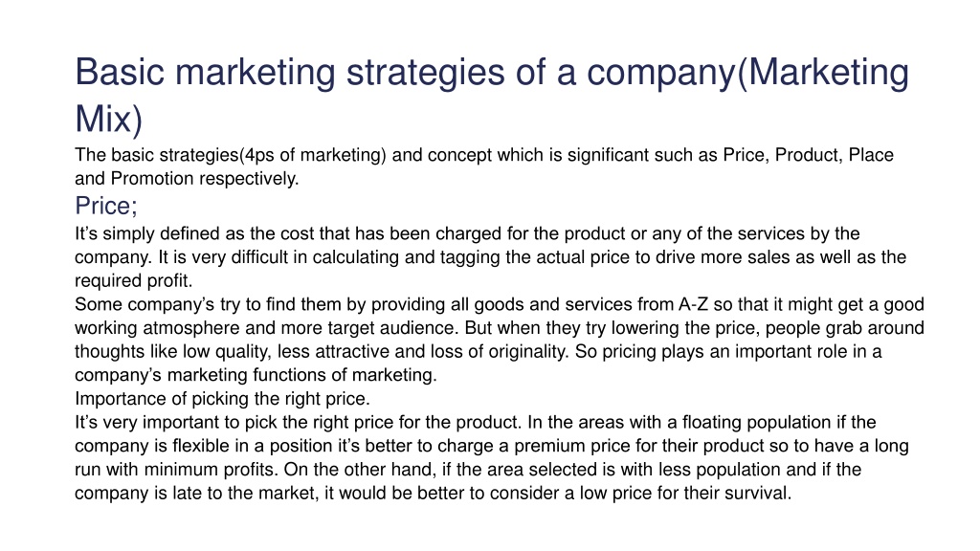This screenshot has width=980, height=551.
Task: Click the slide title "Basic marketing strategies"
Action: pos(290,73)
